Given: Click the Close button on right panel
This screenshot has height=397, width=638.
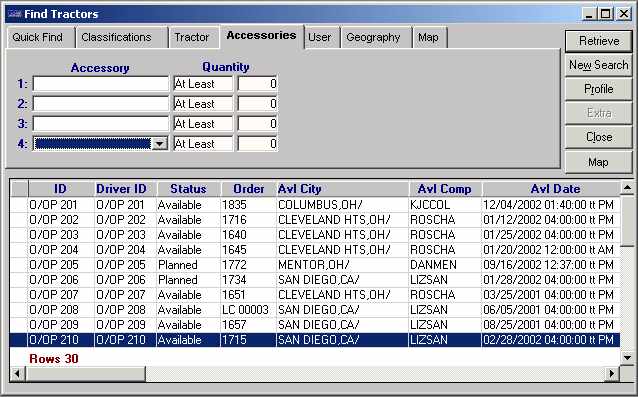Looking at the screenshot, I should pos(599,137).
